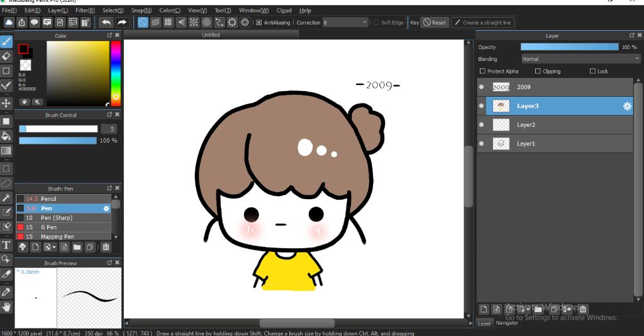644x336 pixels.
Task: Select the rectangular Select tool
Action: click(6, 168)
